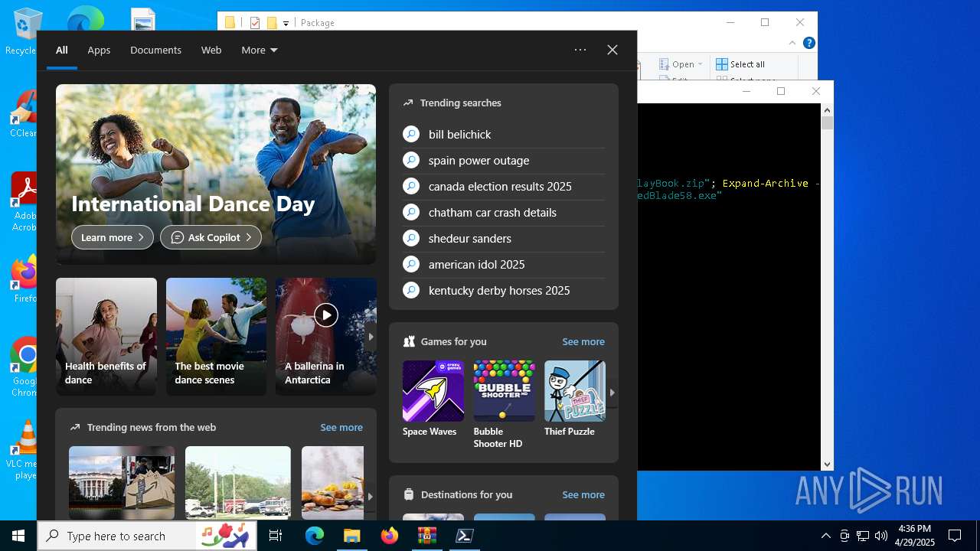980x551 pixels.
Task: Launch Microsoft Edge from taskbar
Action: point(315,536)
